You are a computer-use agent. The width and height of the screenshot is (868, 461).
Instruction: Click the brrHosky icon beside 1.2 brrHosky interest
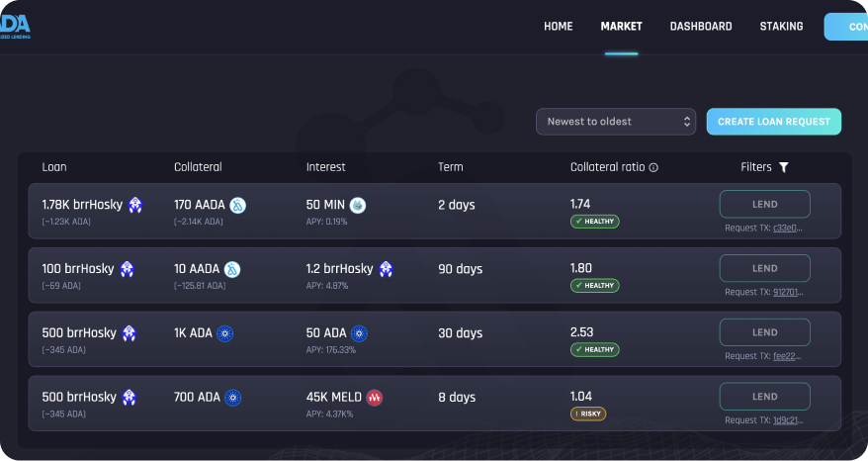point(387,269)
